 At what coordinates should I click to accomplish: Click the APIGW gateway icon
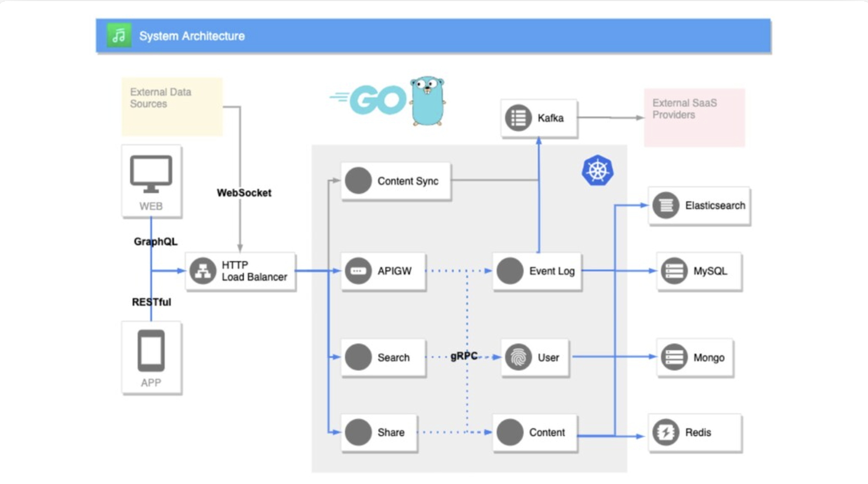[358, 271]
